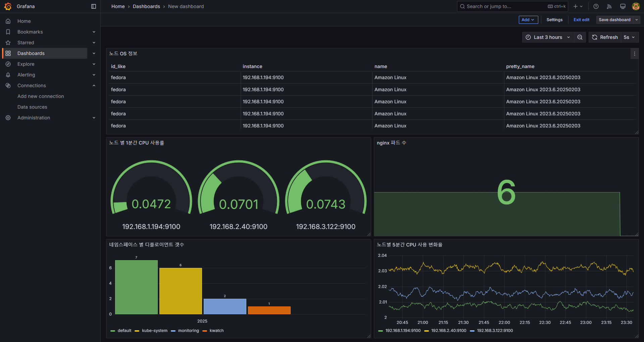Collapse the Connections section chevron

click(x=94, y=85)
